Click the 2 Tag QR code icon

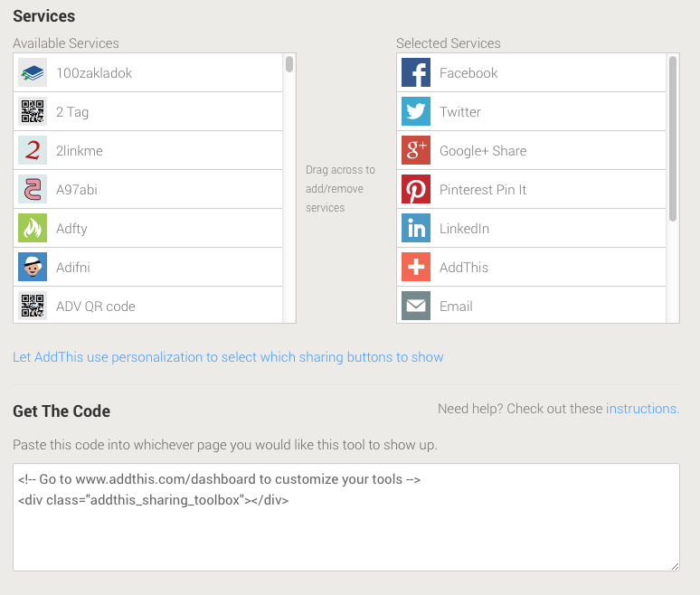click(33, 111)
